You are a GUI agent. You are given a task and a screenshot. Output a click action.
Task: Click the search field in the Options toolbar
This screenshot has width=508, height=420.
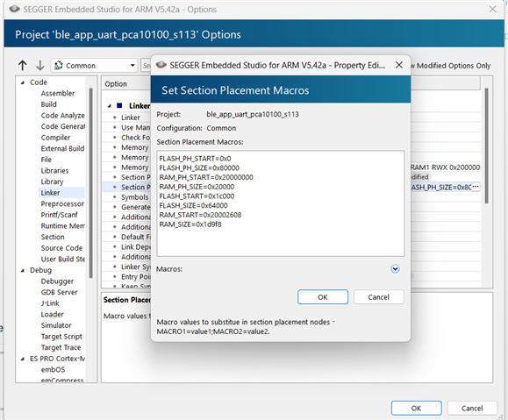click(x=146, y=66)
